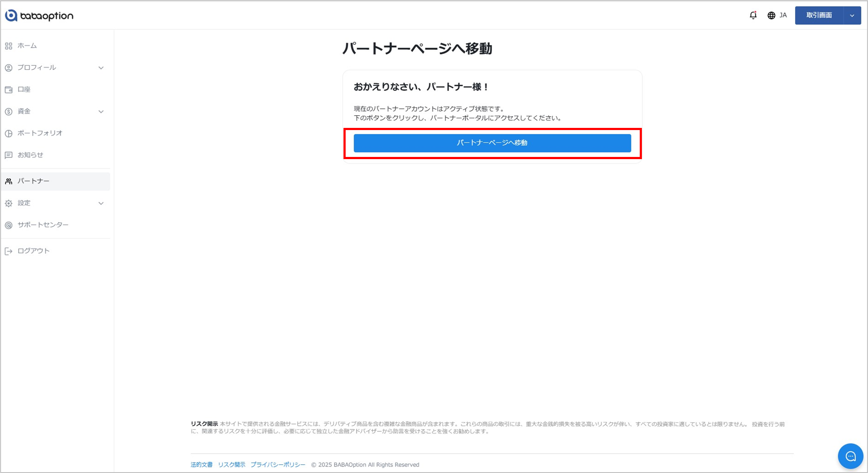Open the プライバシーポリシー footer link
Viewport: 868px width, 473px height.
278,465
